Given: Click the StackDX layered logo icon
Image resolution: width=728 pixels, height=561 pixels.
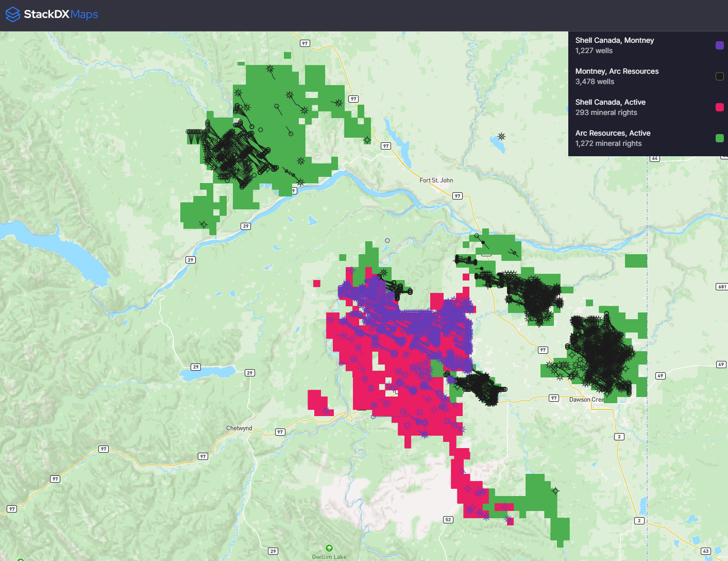Looking at the screenshot, I should coord(12,14).
